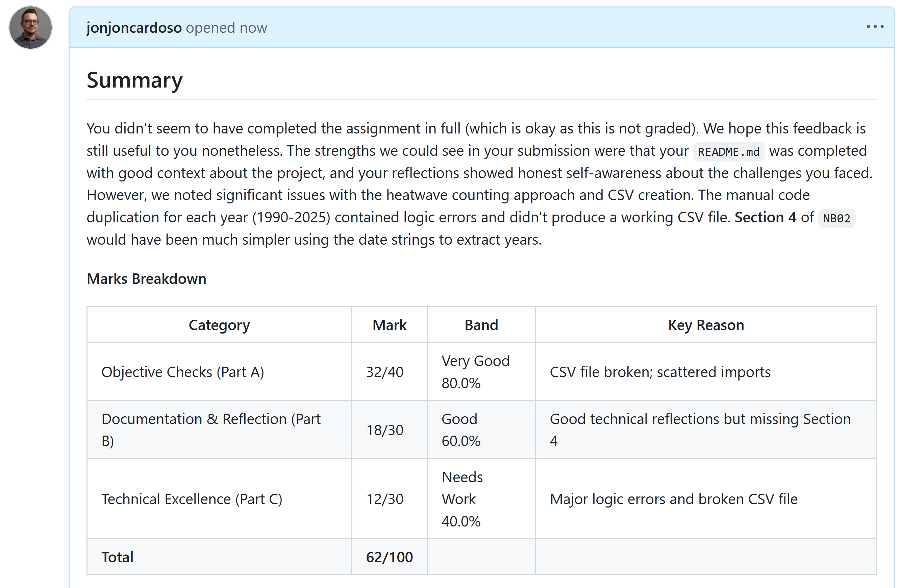Click the 62/100 total mark cell

[x=389, y=557]
